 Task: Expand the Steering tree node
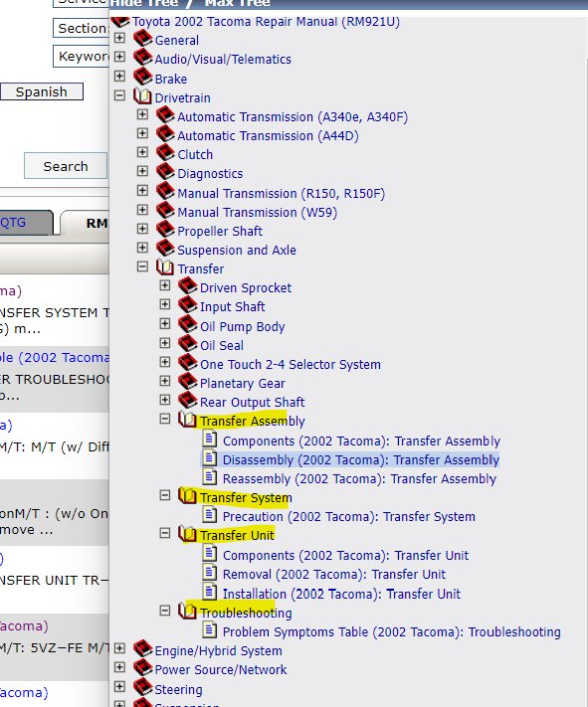[119, 687]
